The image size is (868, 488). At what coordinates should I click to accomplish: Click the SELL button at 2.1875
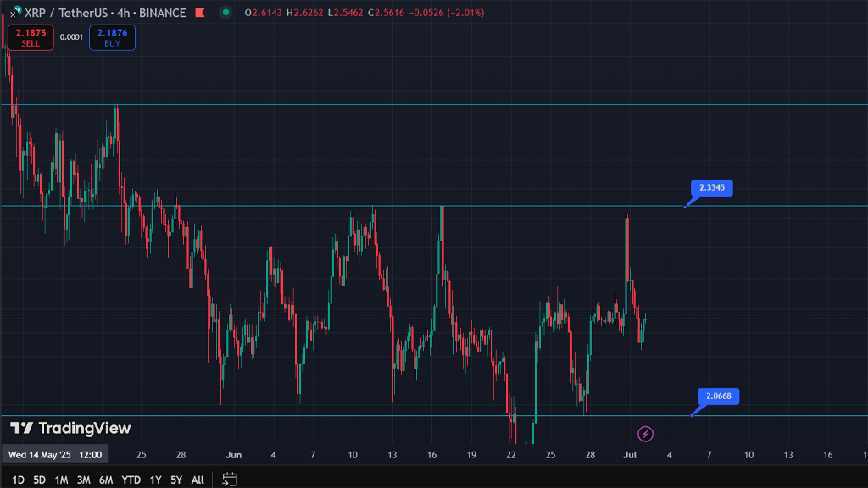31,37
